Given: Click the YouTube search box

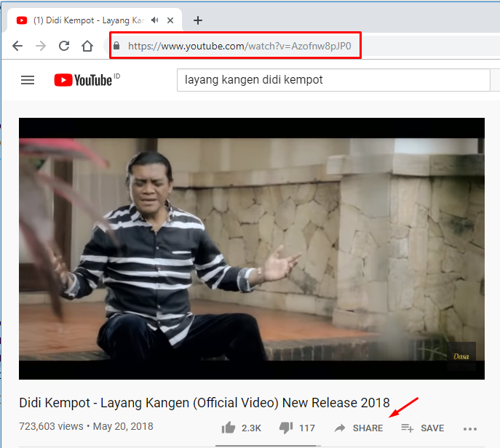Looking at the screenshot, I should point(333,80).
